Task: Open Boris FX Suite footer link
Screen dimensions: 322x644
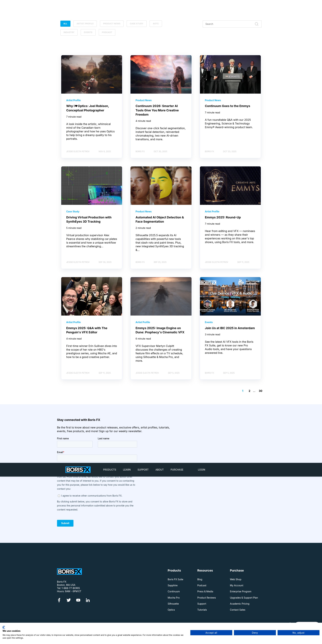Action: [175, 580]
